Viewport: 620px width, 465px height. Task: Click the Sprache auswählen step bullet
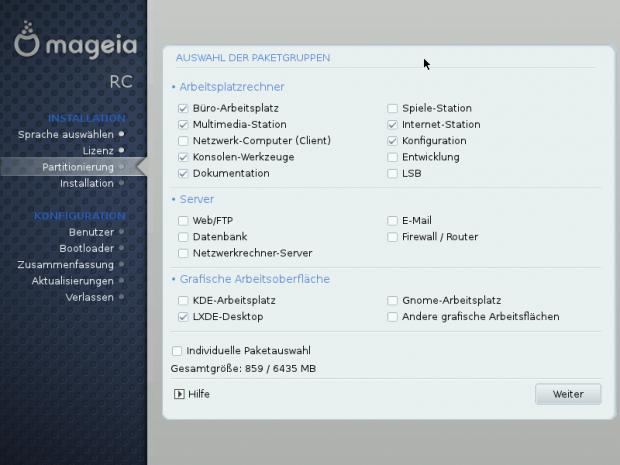pyautogui.click(x=121, y=133)
